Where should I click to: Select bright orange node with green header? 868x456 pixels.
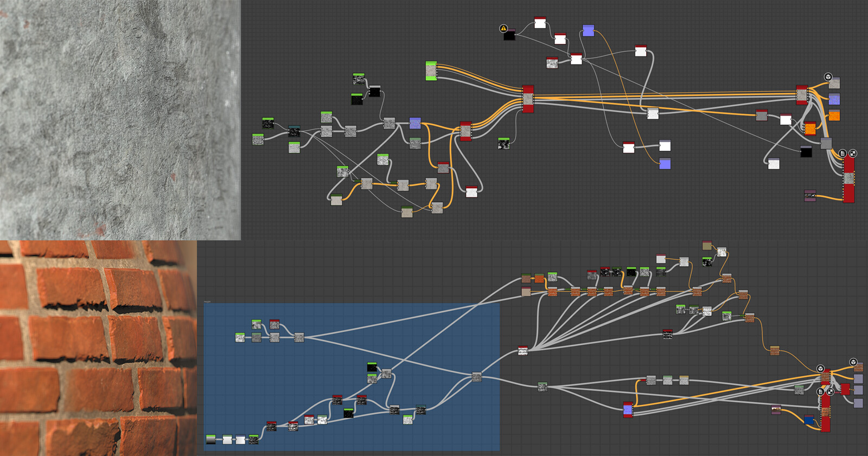tap(539, 278)
